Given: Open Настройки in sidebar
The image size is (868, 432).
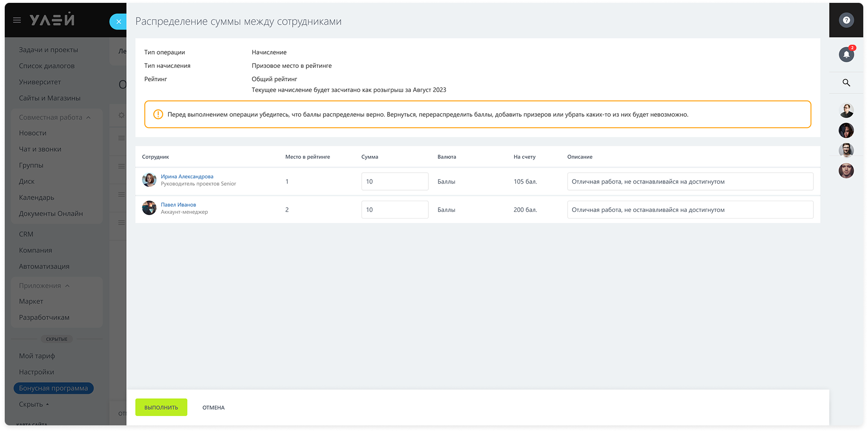Looking at the screenshot, I should pos(37,372).
